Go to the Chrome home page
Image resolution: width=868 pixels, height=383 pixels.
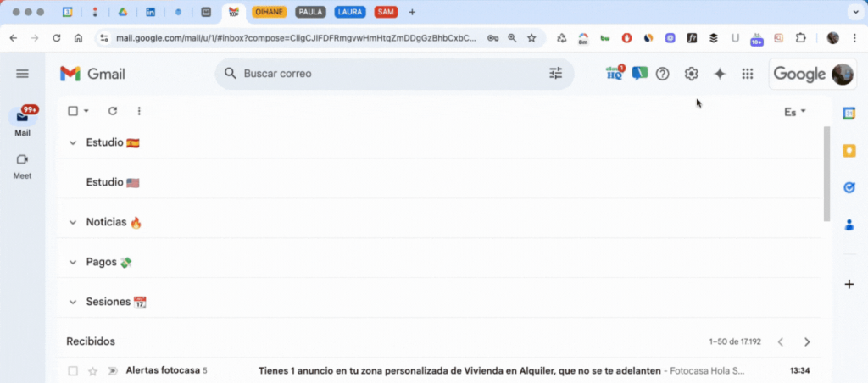pyautogui.click(x=78, y=38)
